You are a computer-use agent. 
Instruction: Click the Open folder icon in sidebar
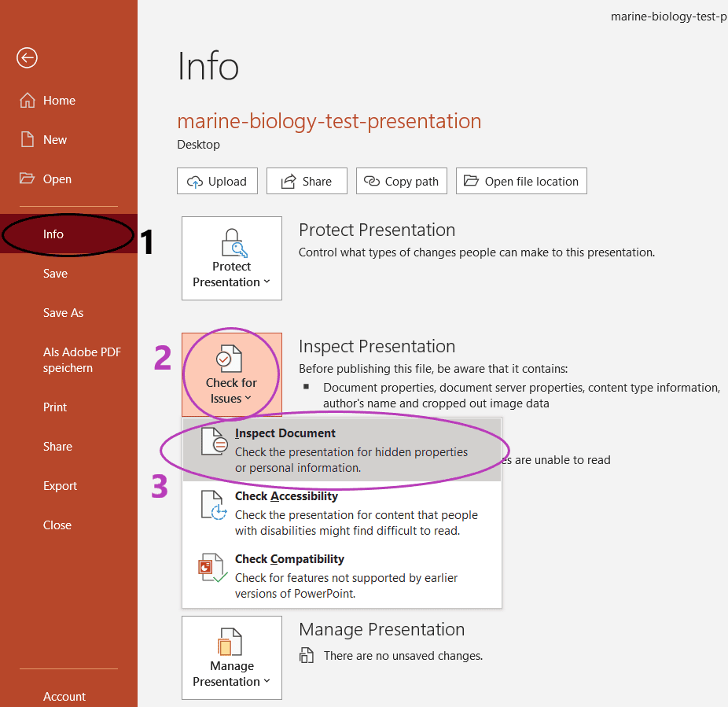(27, 179)
